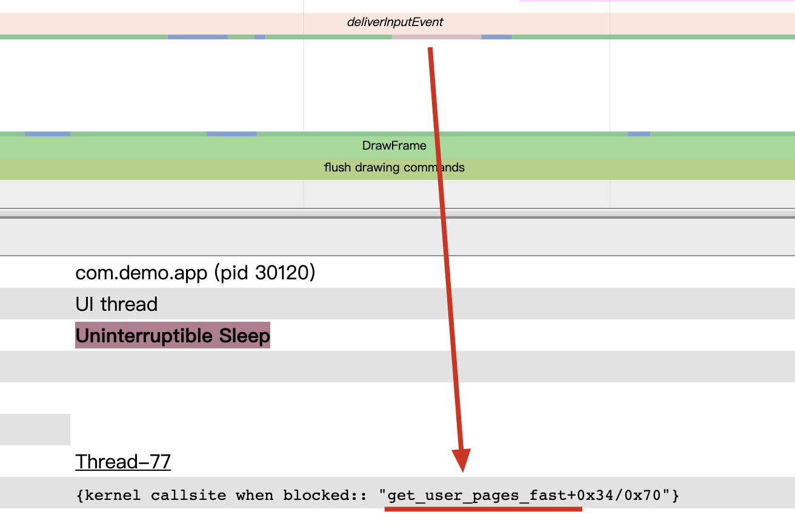Select the flush drawing commands slice

[x=394, y=168]
